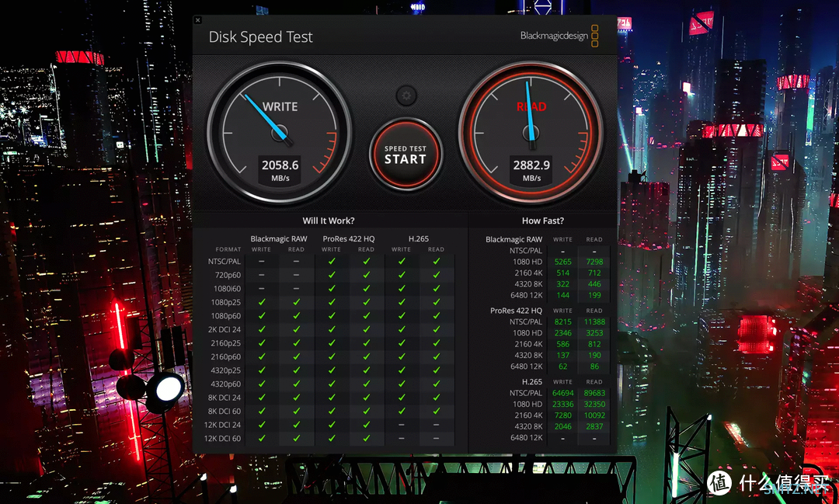Click the 1080p25 format row label
Viewport: 839px width, 504px height.
pos(226,302)
